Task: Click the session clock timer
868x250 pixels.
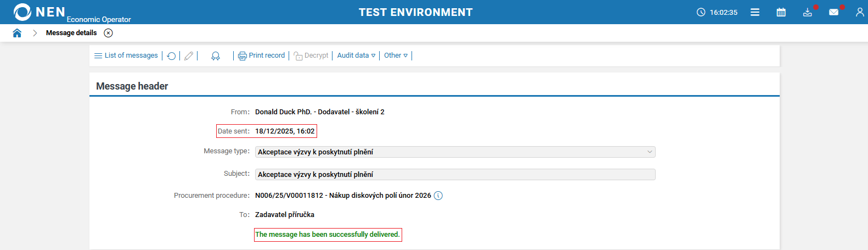Action: 717,12
